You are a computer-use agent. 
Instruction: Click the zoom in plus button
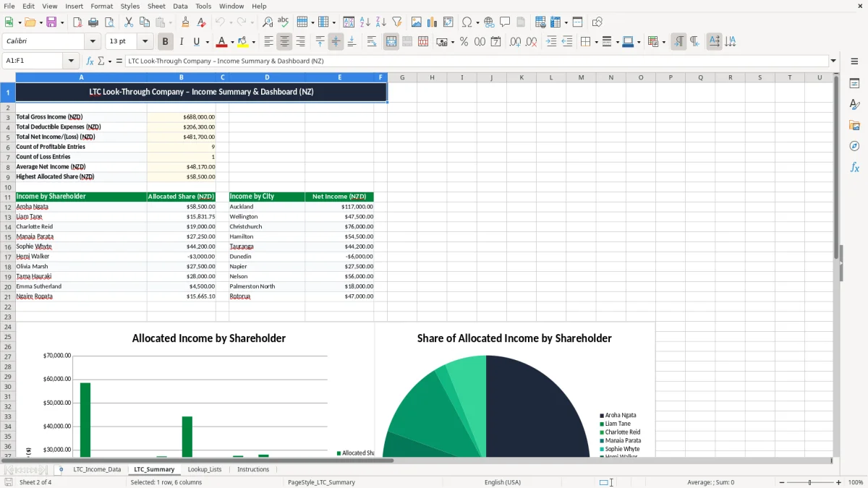(839, 482)
